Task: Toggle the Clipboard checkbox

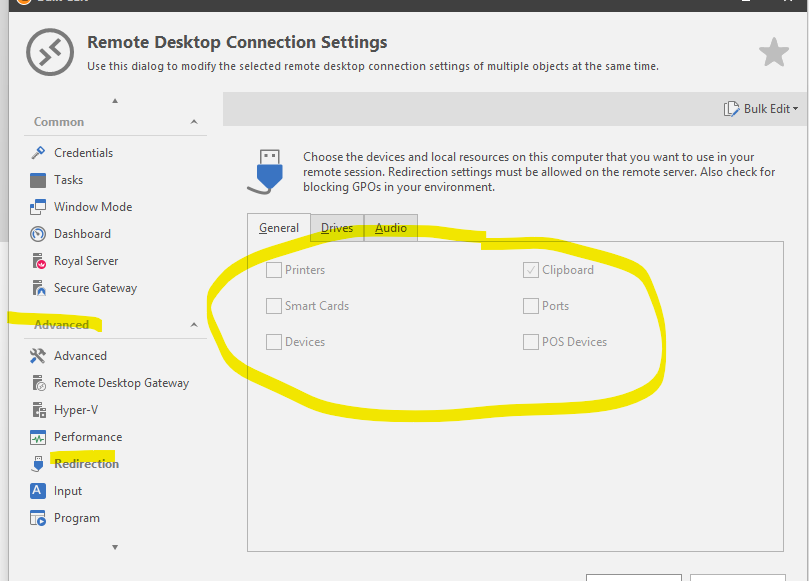Action: coord(531,270)
